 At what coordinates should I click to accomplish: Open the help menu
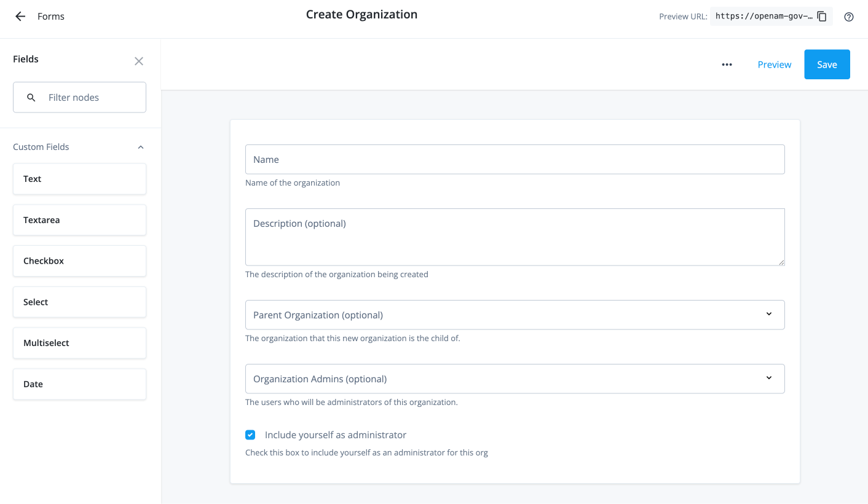pyautogui.click(x=849, y=17)
